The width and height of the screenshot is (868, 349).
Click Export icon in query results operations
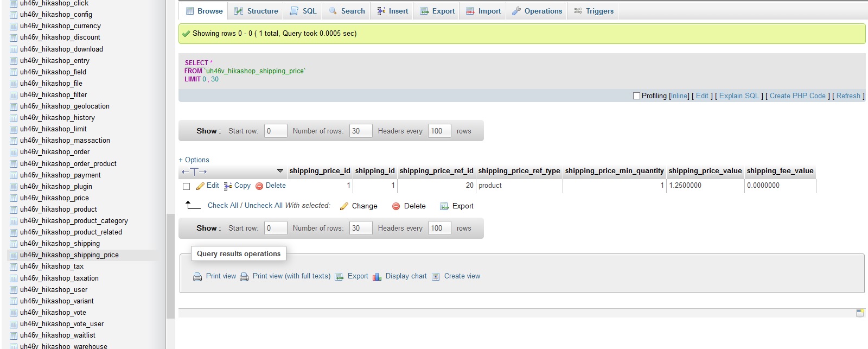(x=339, y=277)
